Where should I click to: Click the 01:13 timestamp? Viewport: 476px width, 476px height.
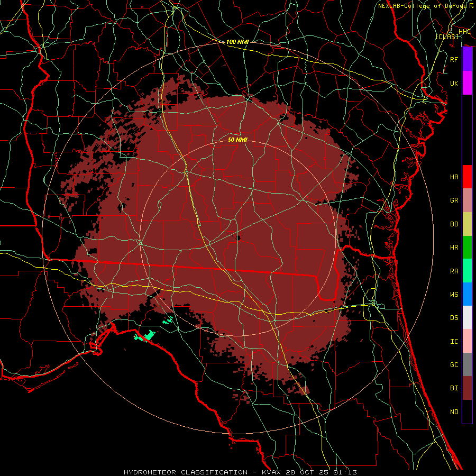[345, 472]
